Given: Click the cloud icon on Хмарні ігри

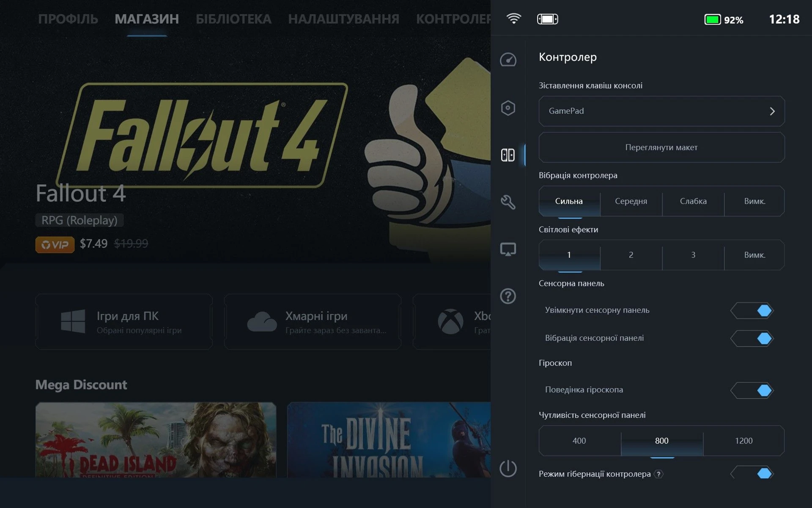Looking at the screenshot, I should click(262, 322).
